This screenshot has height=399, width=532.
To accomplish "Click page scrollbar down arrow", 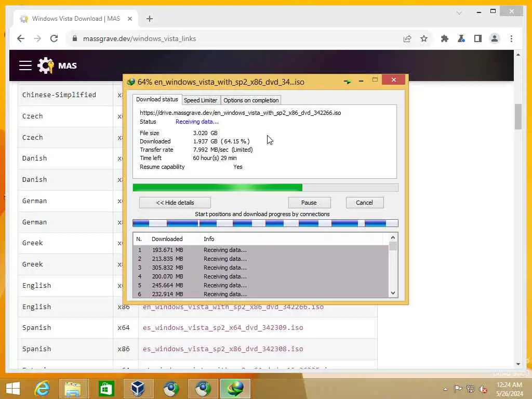I will [x=518, y=364].
